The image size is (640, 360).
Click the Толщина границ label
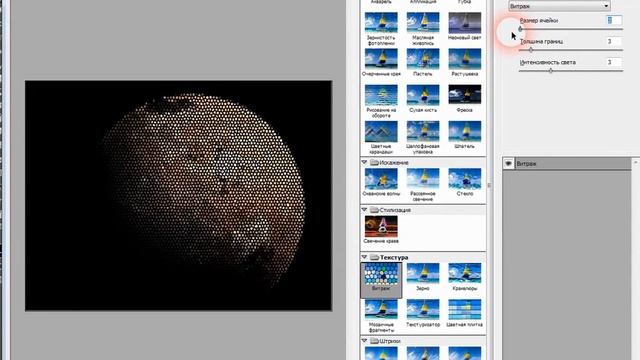click(x=541, y=42)
